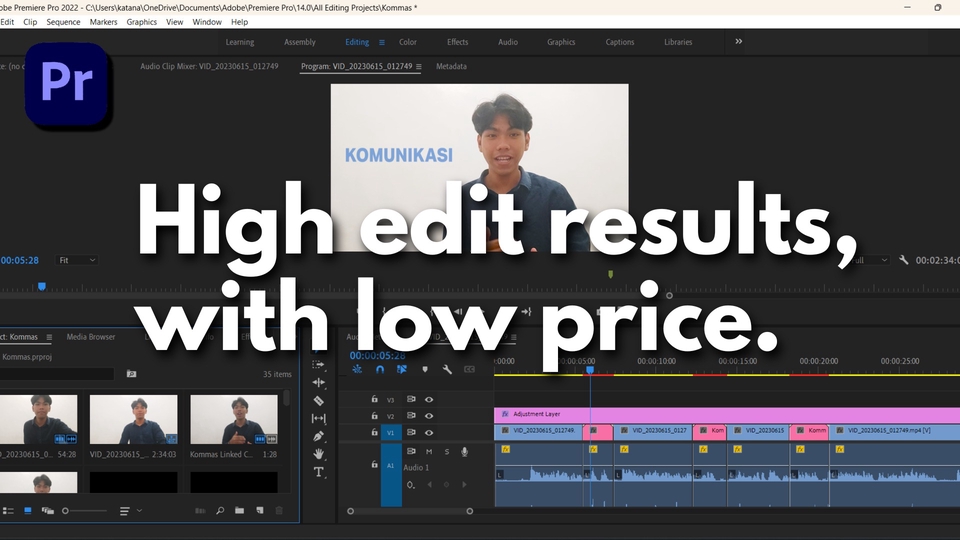The height and width of the screenshot is (540, 960).
Task: Open the Fit zoom level dropdown
Action: tap(77, 260)
